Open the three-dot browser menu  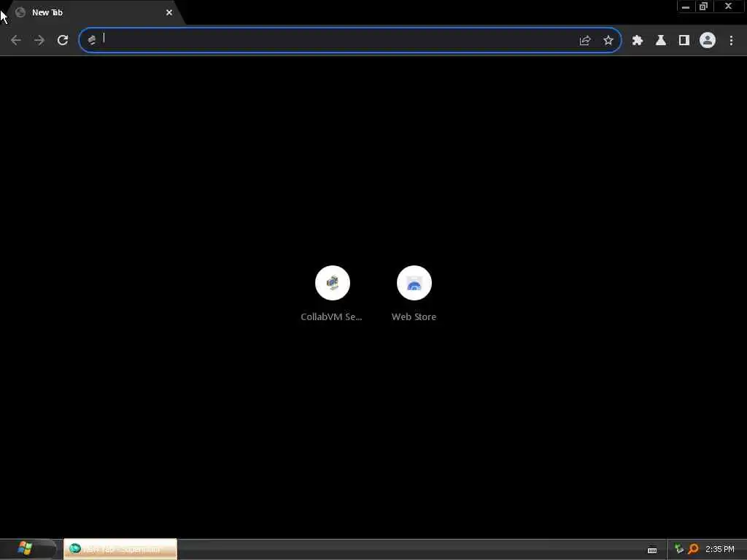731,41
